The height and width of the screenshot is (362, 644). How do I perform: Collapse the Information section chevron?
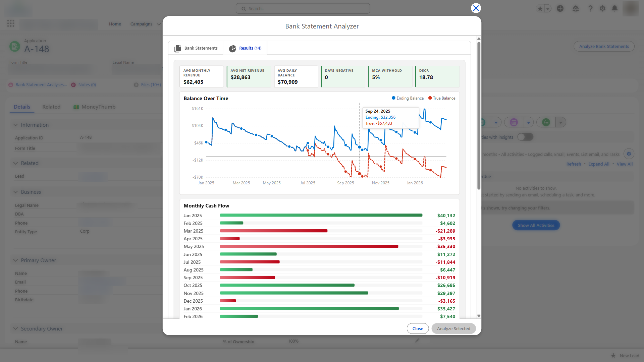point(15,125)
